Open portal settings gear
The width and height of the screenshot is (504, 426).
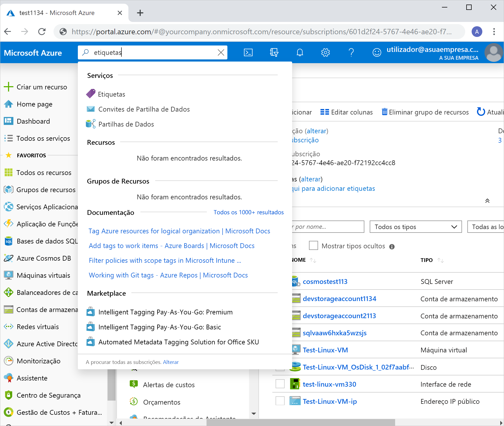[x=325, y=52]
